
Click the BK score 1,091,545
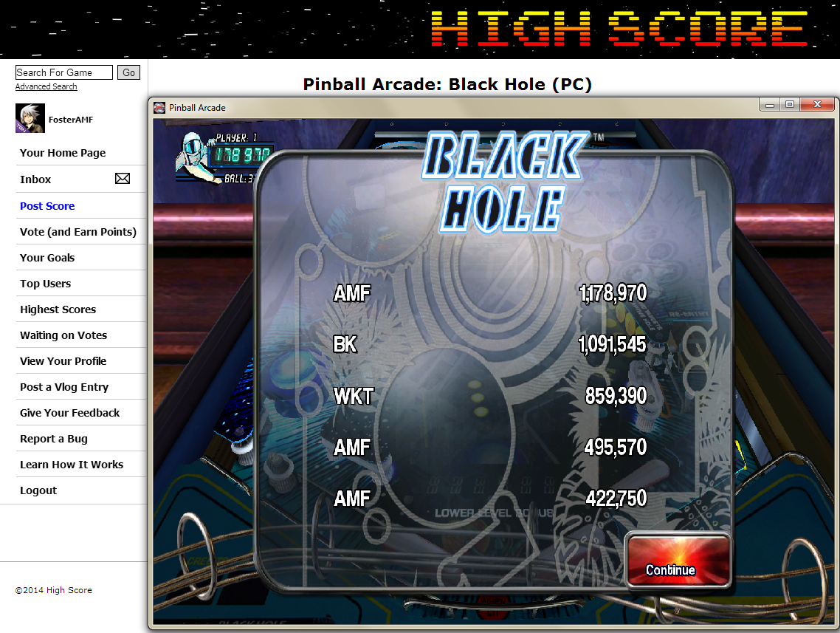(613, 345)
